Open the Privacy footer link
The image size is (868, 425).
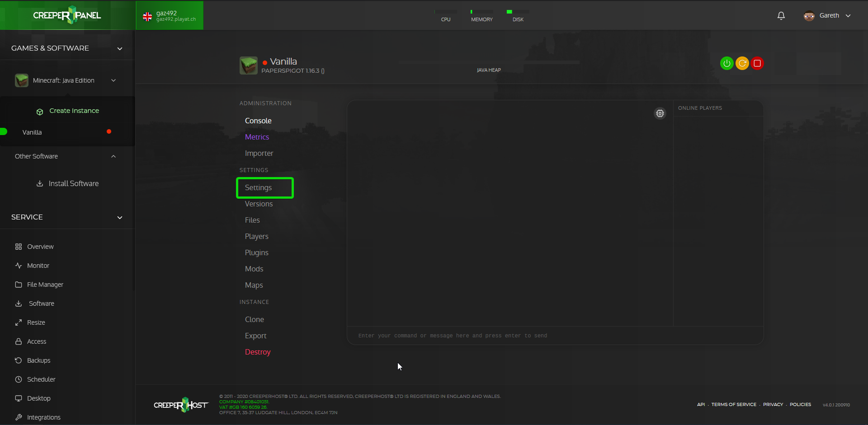point(773,404)
